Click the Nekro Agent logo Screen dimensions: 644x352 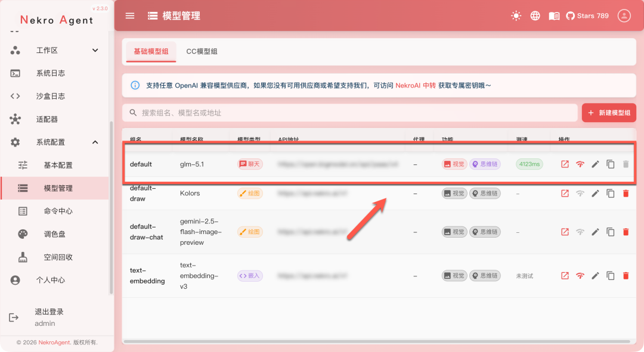[57, 20]
